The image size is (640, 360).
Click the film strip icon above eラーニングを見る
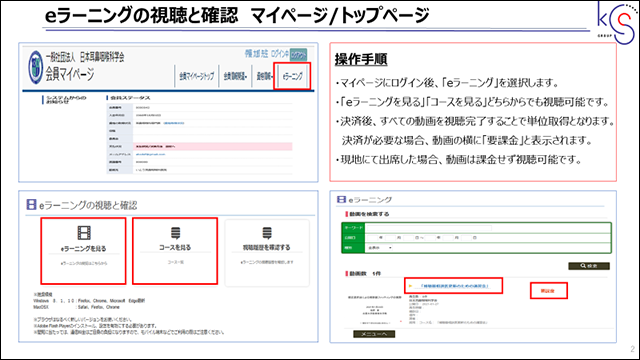[84, 233]
